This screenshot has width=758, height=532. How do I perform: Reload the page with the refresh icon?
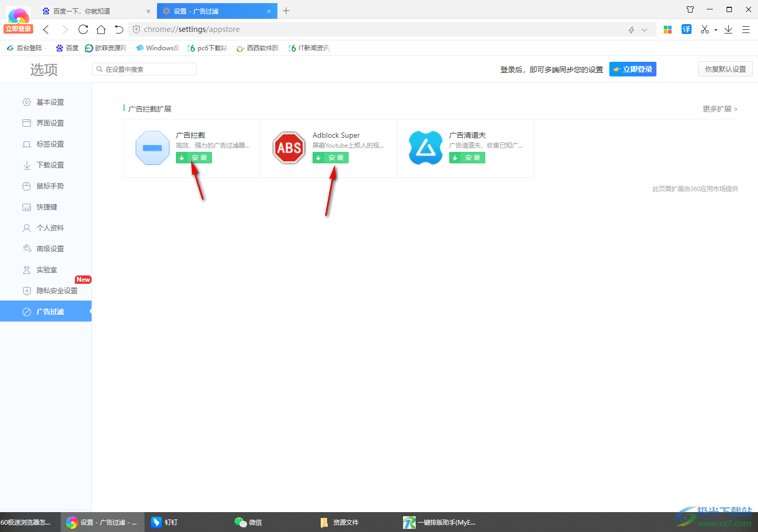click(x=83, y=29)
